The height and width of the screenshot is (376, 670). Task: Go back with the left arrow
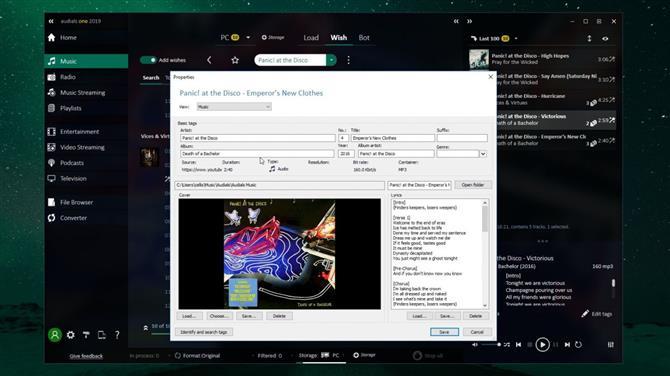pyautogui.click(x=209, y=60)
